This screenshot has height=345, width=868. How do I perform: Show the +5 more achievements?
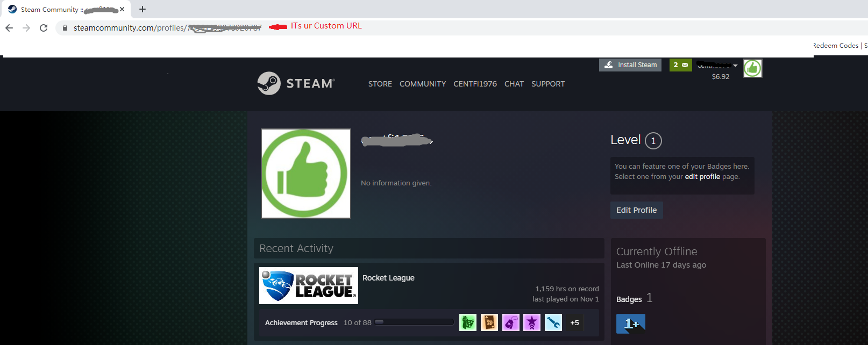575,322
